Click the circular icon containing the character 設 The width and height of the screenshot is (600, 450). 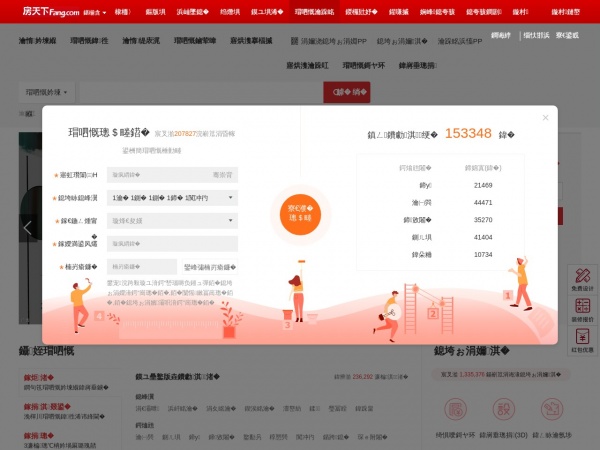[504, 409]
